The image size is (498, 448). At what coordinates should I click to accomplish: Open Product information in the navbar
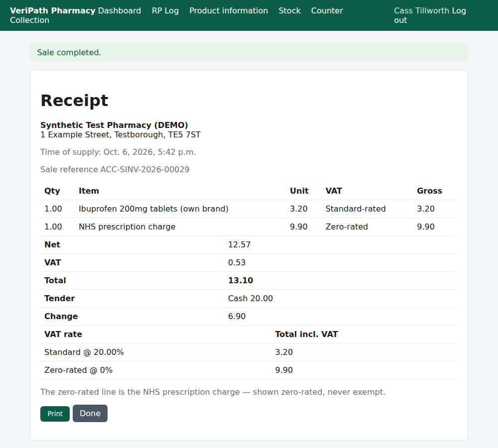click(229, 10)
